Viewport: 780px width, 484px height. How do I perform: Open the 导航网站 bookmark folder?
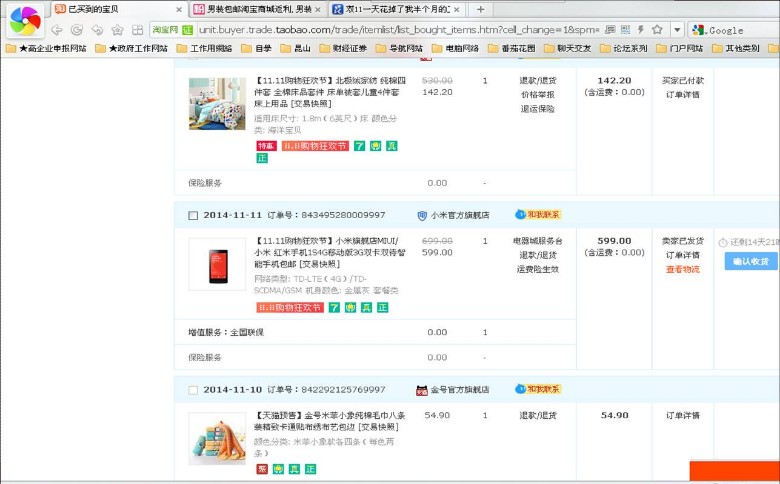[x=399, y=48]
